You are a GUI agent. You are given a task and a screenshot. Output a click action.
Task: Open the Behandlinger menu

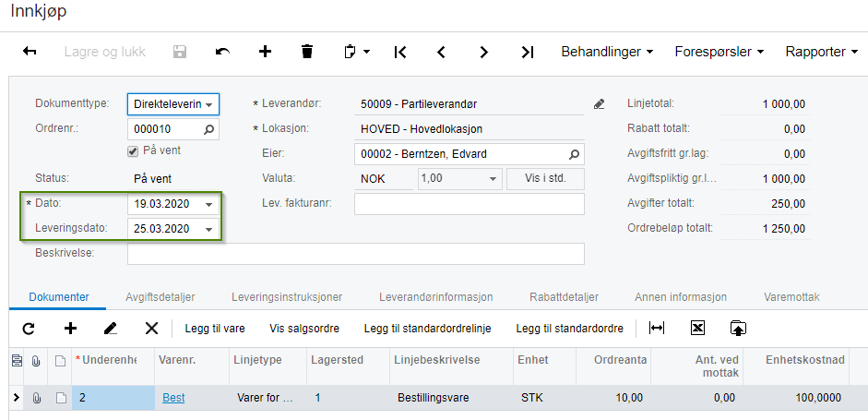(x=607, y=52)
